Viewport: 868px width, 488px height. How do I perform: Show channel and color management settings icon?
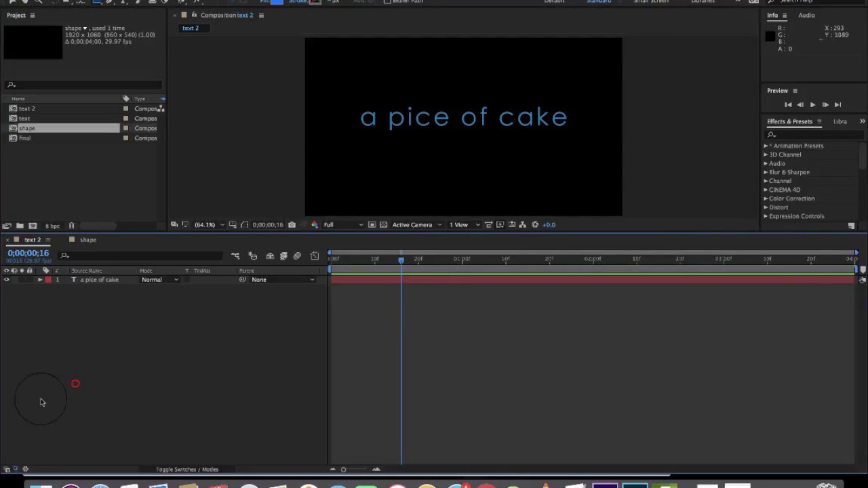pyautogui.click(x=314, y=224)
